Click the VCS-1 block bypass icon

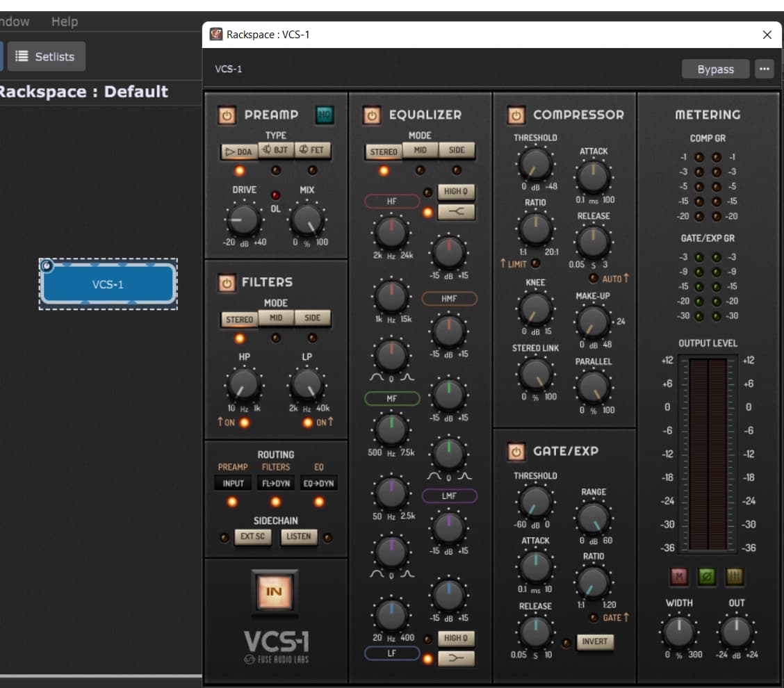[47, 266]
